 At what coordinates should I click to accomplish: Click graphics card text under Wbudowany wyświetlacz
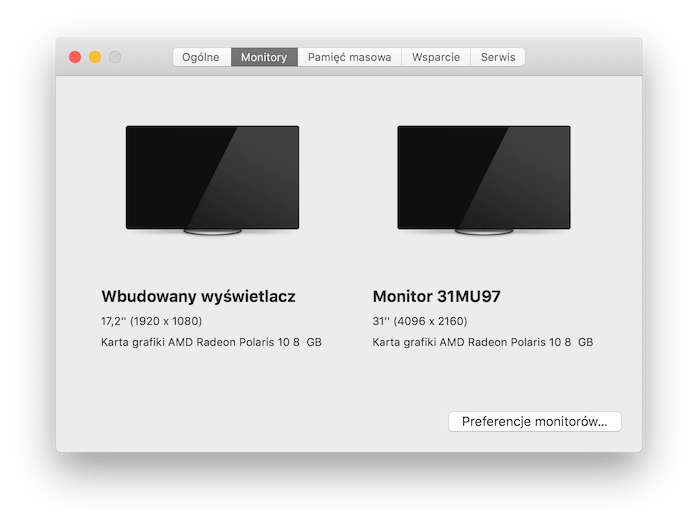[211, 342]
